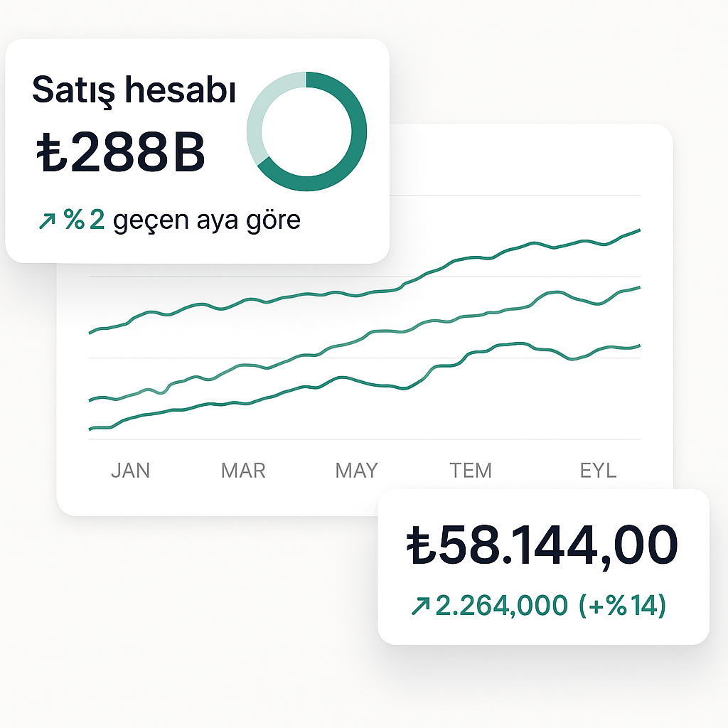
Task: Click the bottom line's left starting point
Action: coord(90,429)
